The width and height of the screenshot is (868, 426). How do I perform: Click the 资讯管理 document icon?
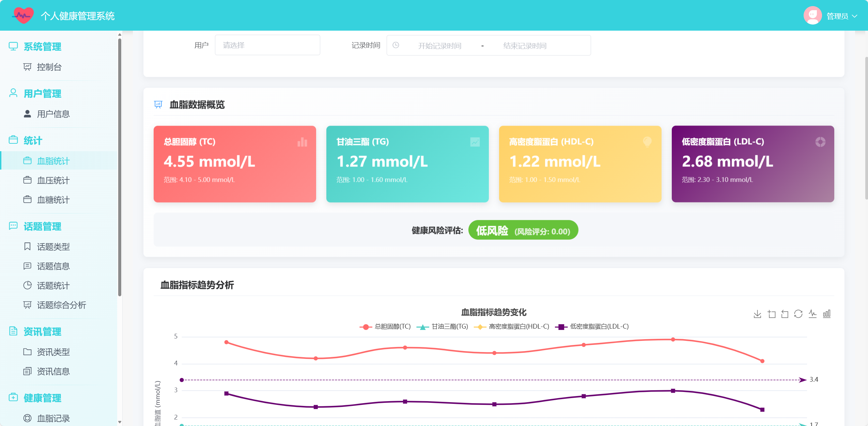pyautogui.click(x=13, y=331)
